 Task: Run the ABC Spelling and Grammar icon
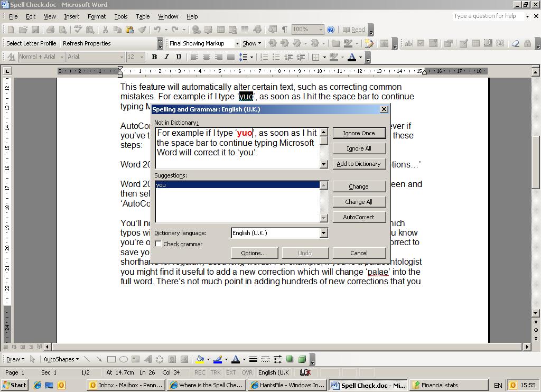(x=78, y=30)
